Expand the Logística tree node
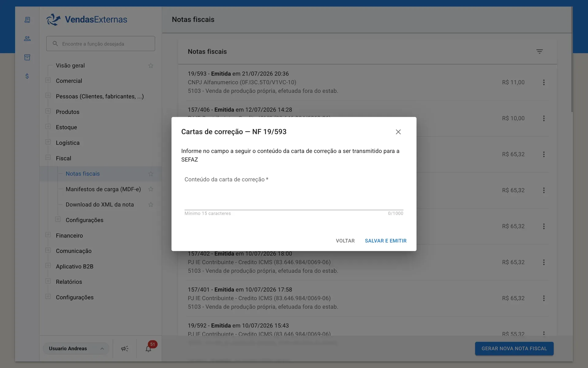 48,142
